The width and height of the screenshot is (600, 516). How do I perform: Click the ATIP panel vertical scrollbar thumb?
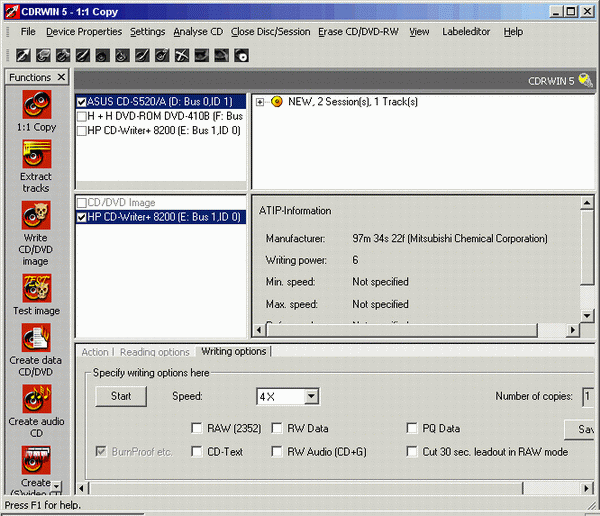[587, 247]
